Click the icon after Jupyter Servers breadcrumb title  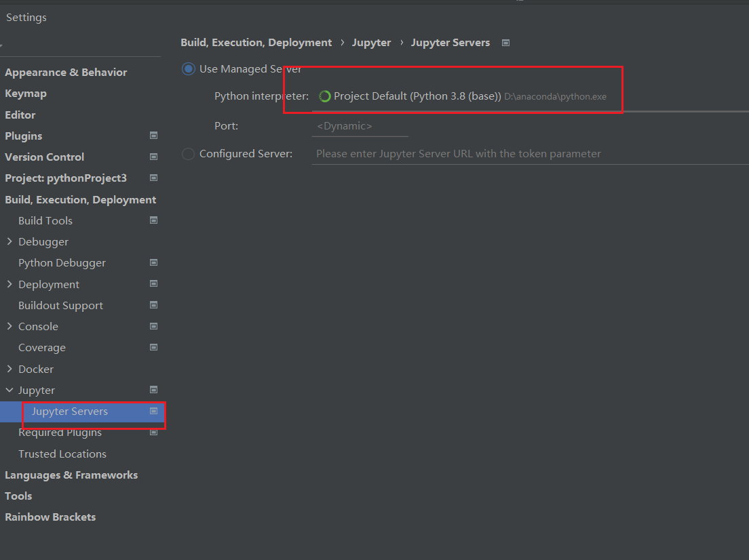point(505,42)
